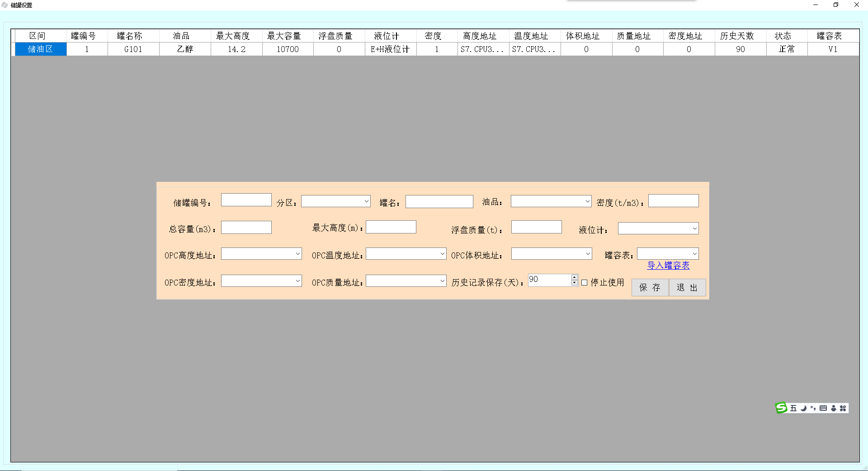Enable the 停止使用 checkbox

pos(584,282)
